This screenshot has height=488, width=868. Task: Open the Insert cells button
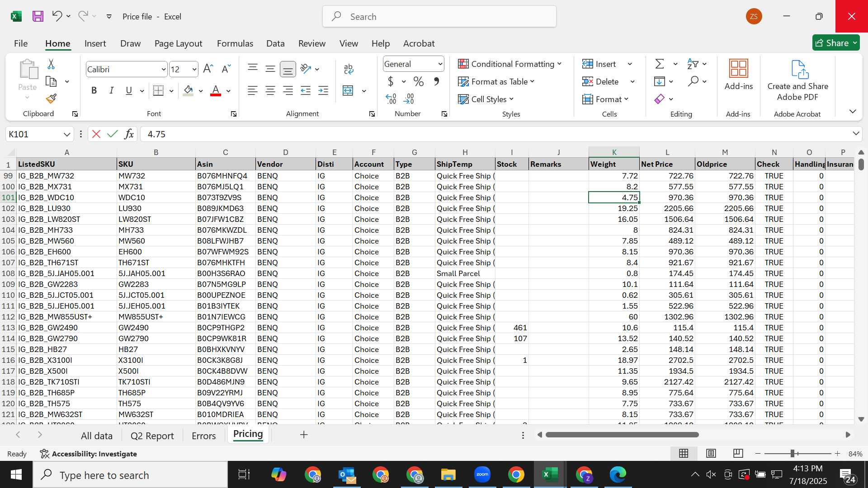[x=599, y=64]
